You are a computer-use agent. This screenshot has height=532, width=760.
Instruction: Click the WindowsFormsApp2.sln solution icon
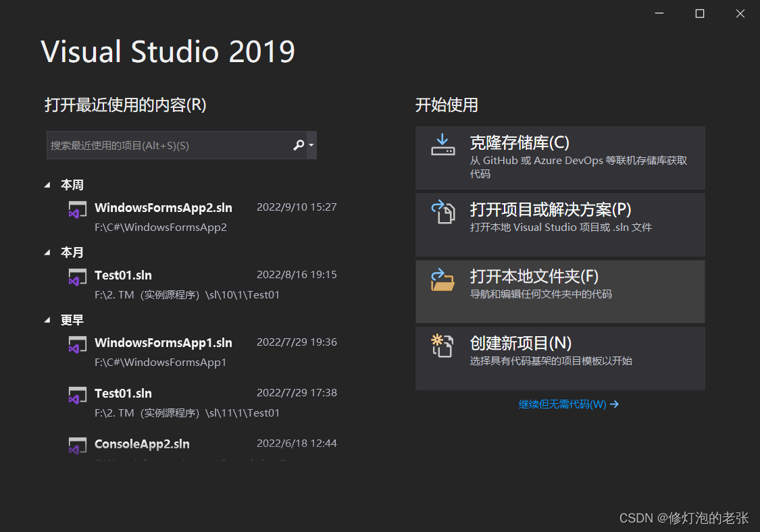tap(78, 210)
